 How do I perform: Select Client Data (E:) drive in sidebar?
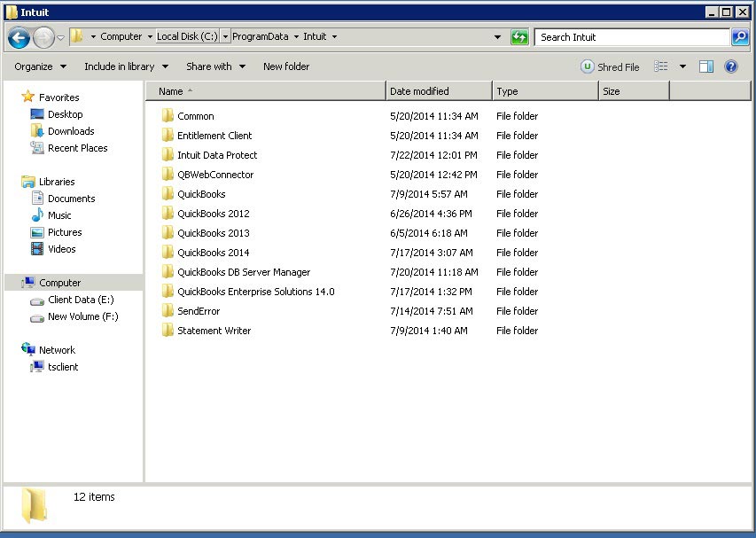point(81,300)
